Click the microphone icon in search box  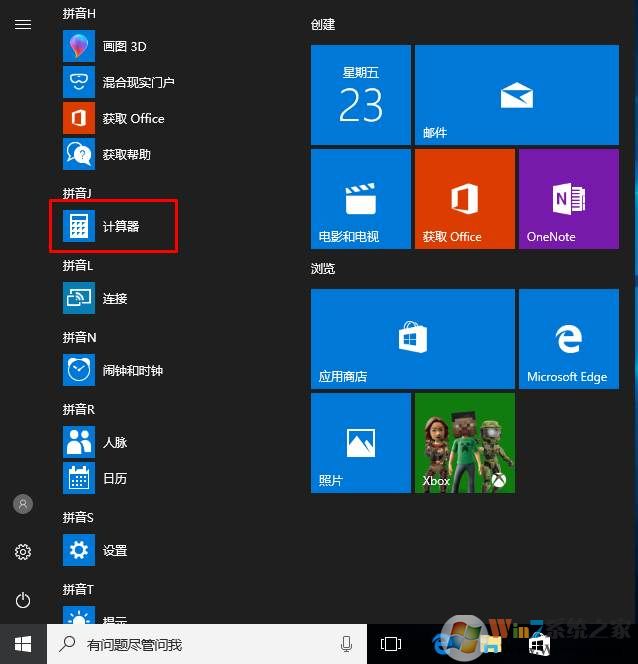(x=346, y=644)
